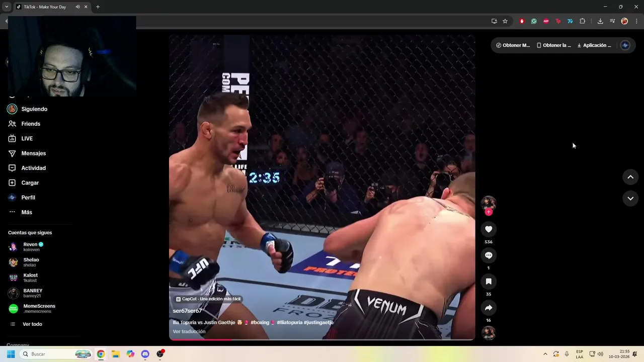This screenshot has width=644, height=362.
Task: Open the #justingaetje hashtag
Action: (318, 322)
